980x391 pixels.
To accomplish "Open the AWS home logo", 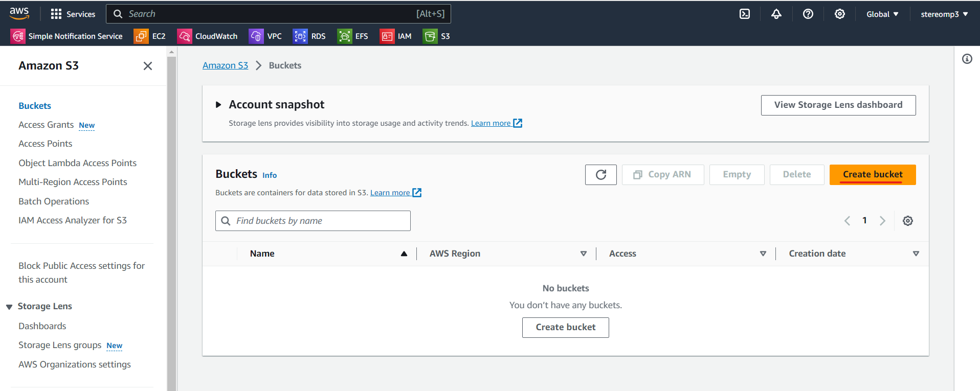I will pyautogui.click(x=19, y=13).
